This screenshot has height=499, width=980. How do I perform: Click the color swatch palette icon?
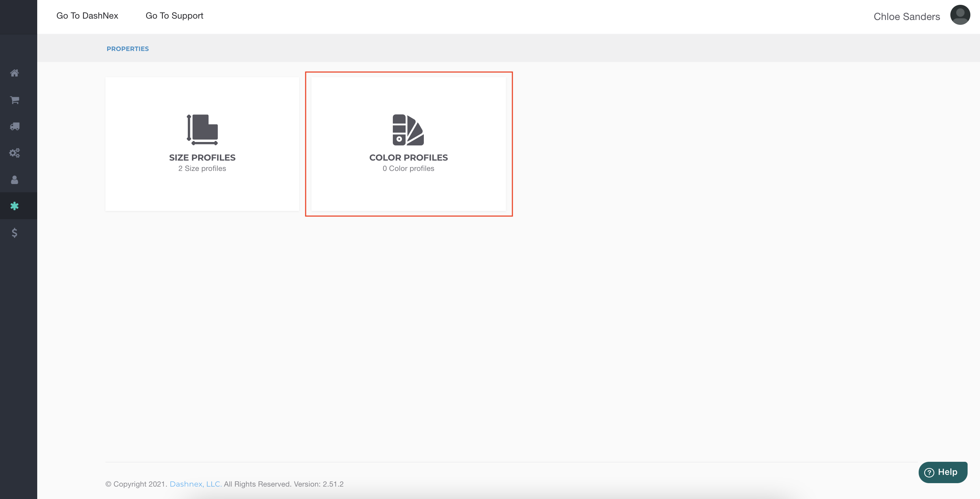(x=408, y=130)
